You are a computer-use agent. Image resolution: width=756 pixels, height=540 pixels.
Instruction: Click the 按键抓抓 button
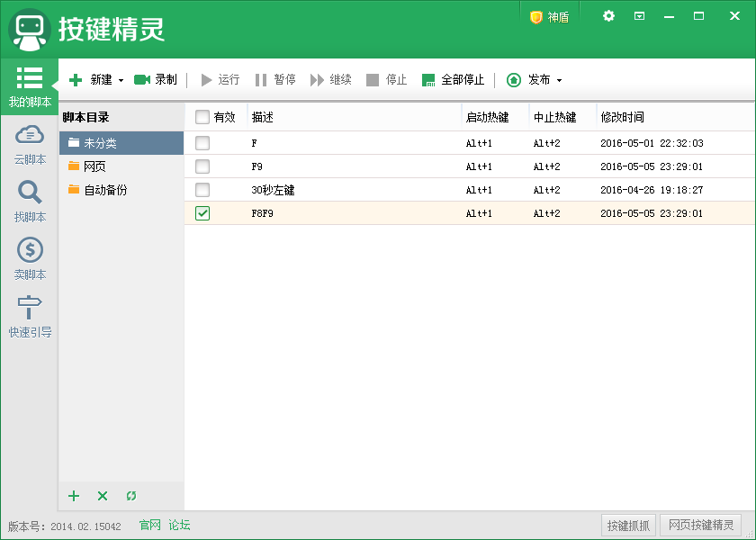(628, 526)
